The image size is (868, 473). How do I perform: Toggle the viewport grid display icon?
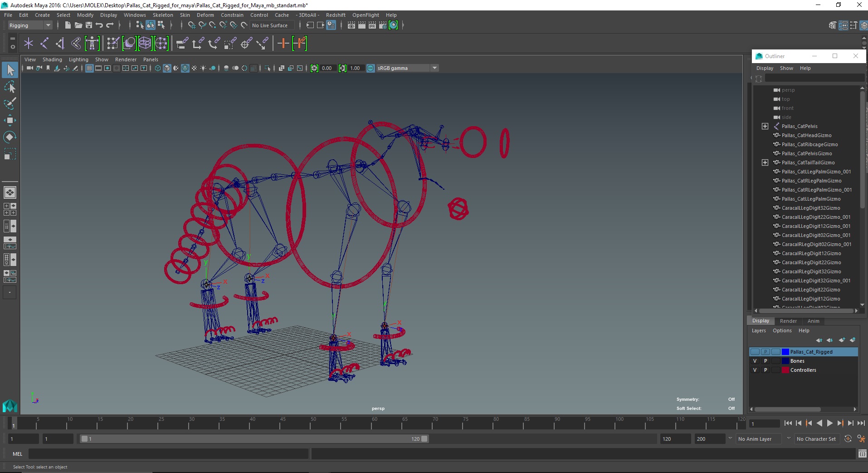coord(89,69)
